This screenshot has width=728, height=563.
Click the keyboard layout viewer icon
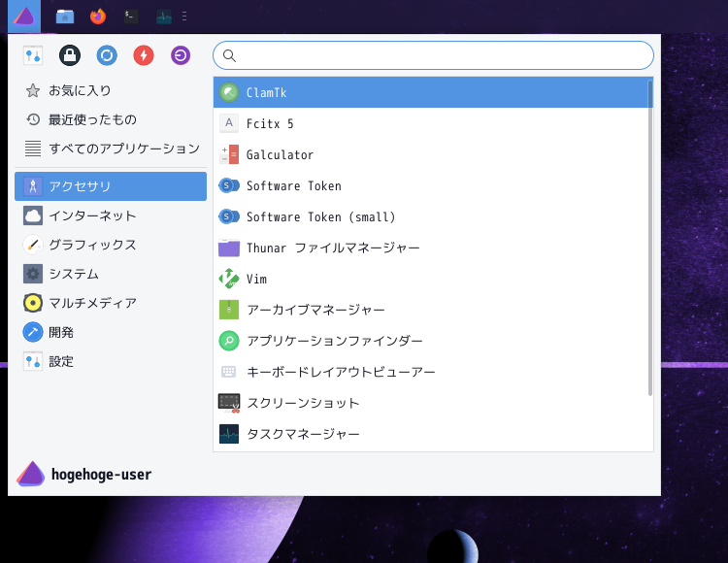(229, 372)
